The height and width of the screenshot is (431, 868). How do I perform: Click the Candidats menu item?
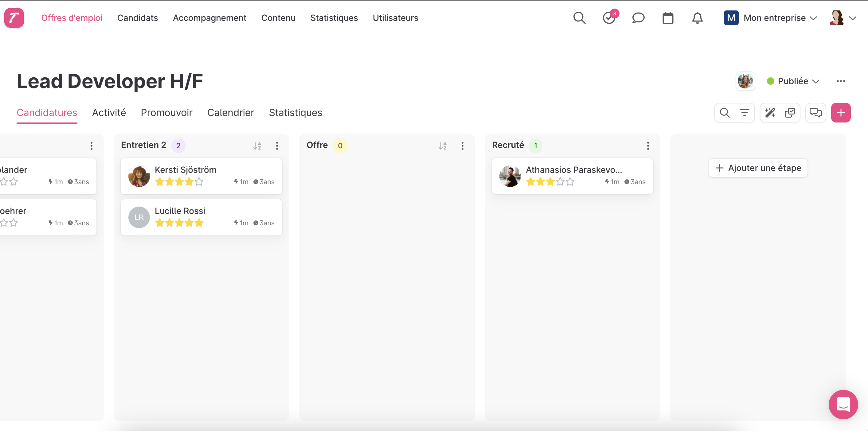(138, 18)
